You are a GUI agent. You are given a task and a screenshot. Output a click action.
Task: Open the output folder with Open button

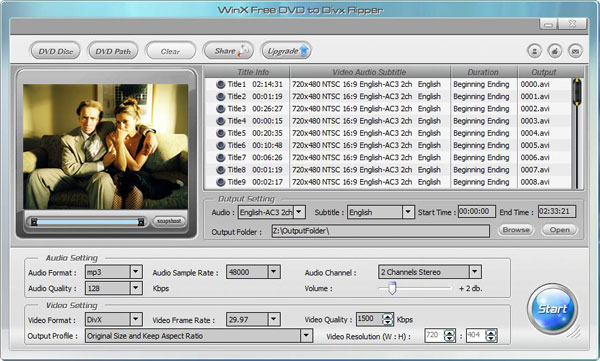[x=559, y=230]
